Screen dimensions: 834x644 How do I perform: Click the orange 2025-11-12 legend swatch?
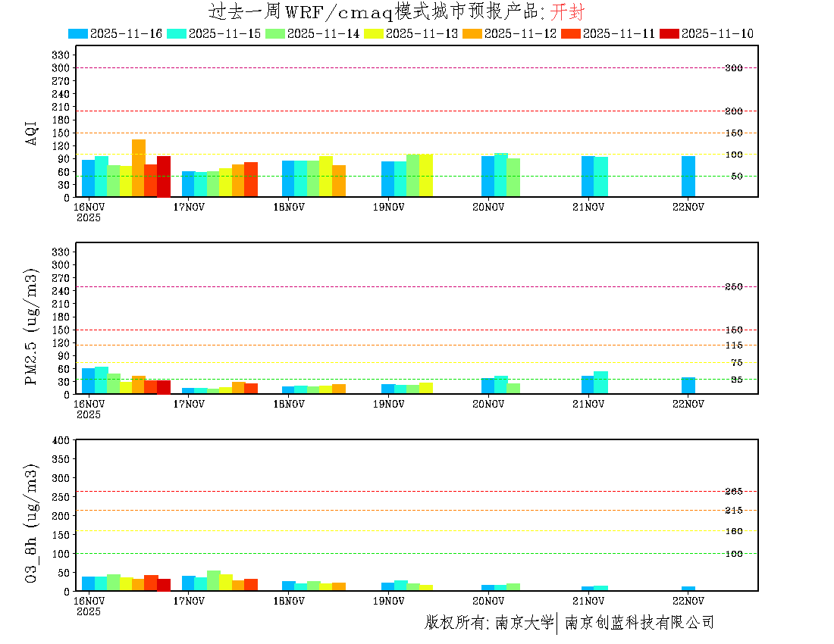472,33
